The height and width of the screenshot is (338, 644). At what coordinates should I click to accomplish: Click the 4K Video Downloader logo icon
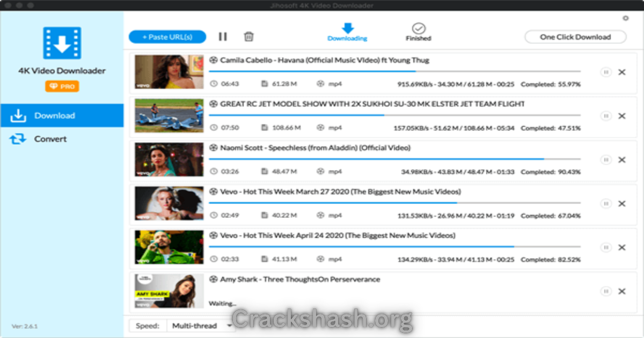(62, 43)
